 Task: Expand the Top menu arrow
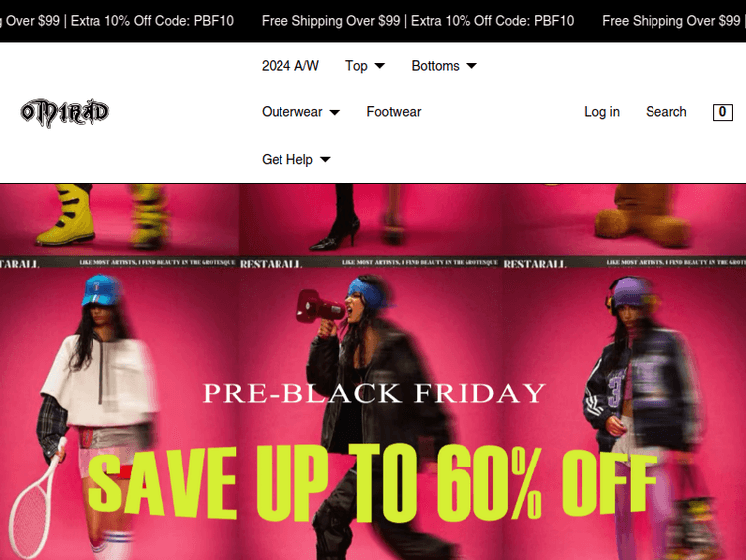(380, 66)
